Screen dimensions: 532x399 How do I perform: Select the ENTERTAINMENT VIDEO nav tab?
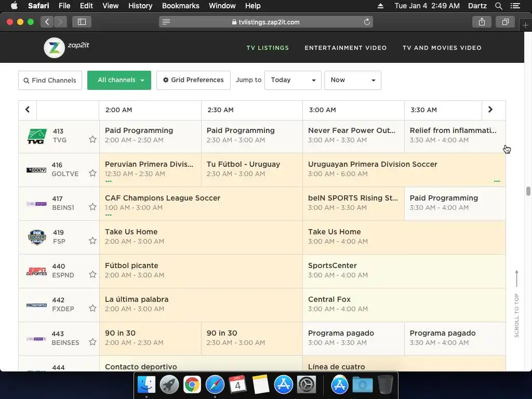tap(345, 48)
